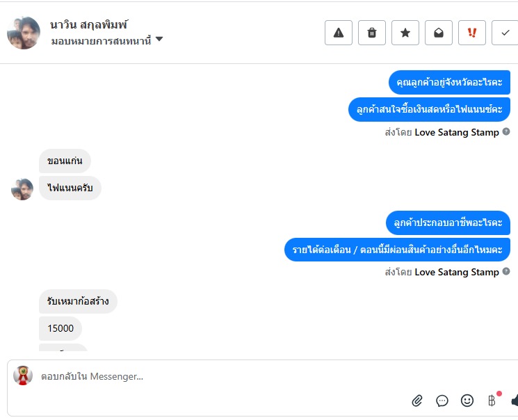Select the ขอนแก่น message bubble
This screenshot has height=420, width=518.
tap(65, 161)
